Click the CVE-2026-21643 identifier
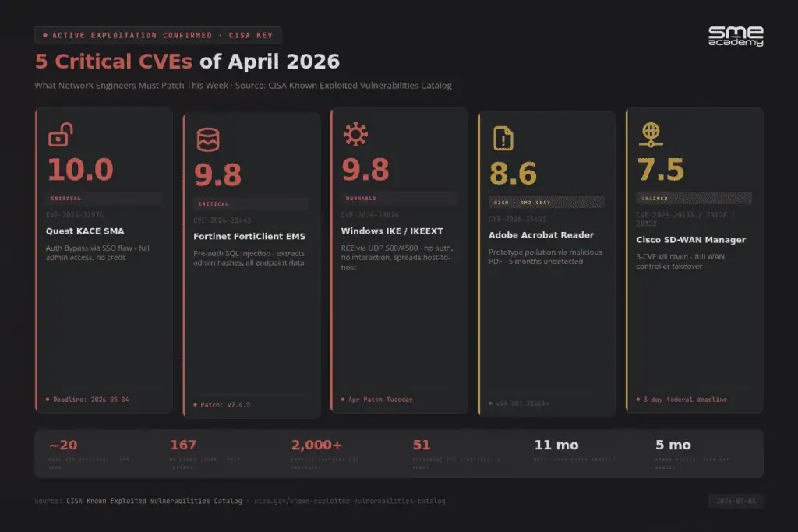Screen dimensions: 798x532 (222, 220)
